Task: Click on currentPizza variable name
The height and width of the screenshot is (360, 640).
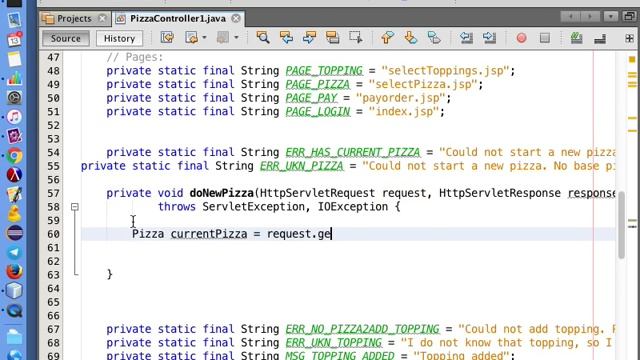Action: coord(209,234)
